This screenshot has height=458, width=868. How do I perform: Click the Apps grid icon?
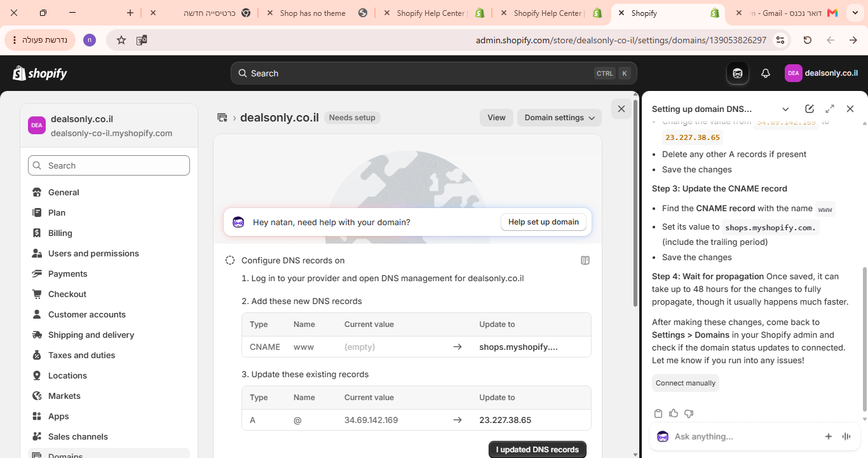37,416
